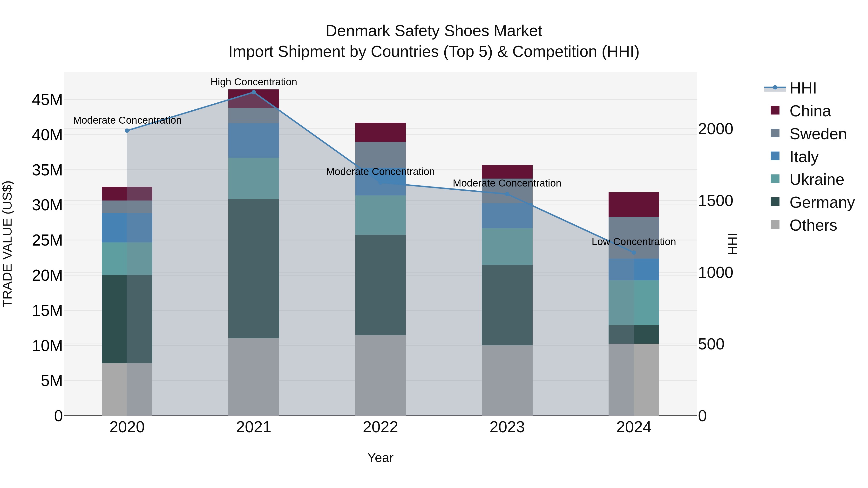Toggle the HHI legend entry

pyautogui.click(x=791, y=88)
